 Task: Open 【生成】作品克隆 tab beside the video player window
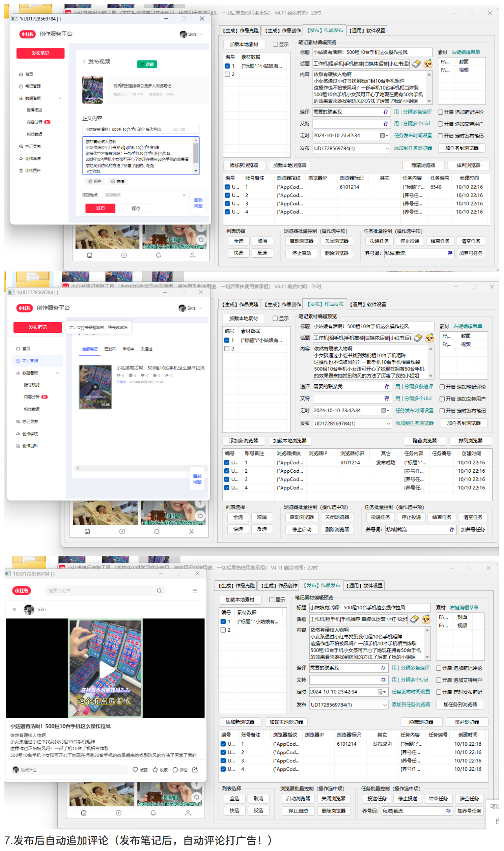236,585
